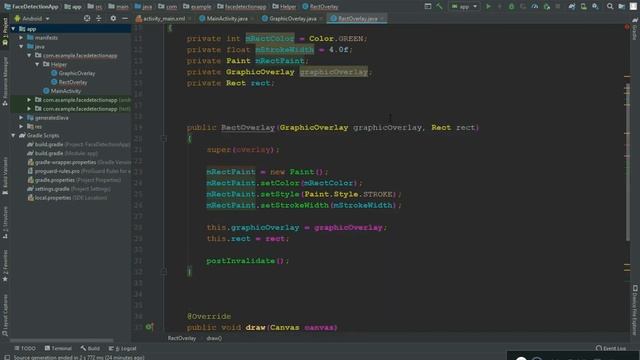Attach debugger to Android process
This screenshot has width=640, height=360.
pyautogui.click(x=547, y=7)
